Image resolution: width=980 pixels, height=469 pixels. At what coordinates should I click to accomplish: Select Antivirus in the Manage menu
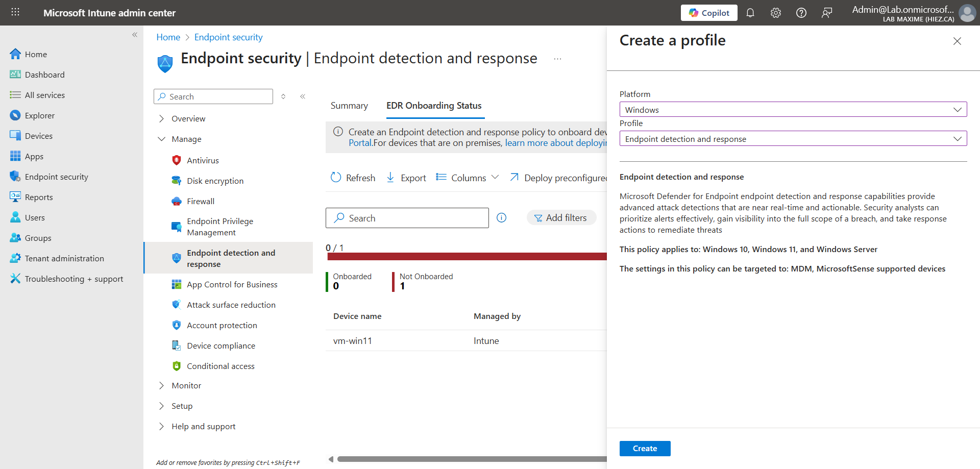coord(203,160)
